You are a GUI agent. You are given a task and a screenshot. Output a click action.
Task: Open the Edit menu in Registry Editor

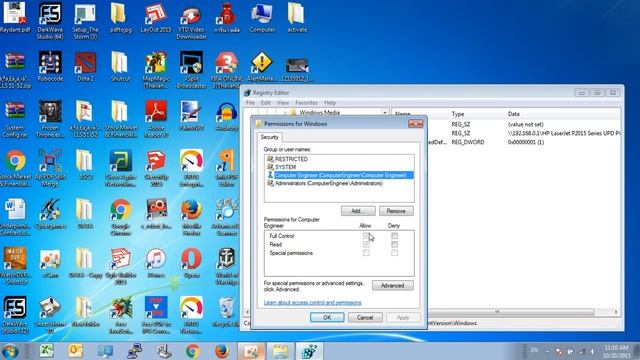266,103
